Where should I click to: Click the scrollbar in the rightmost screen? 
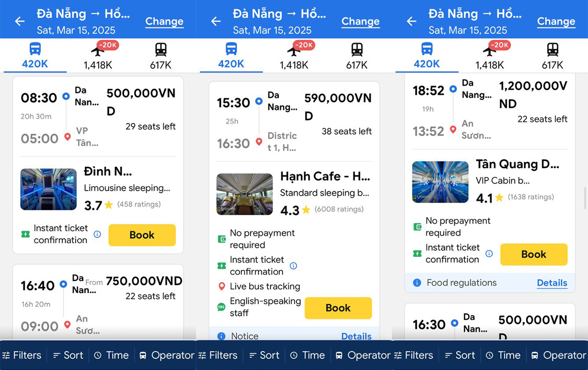click(585, 198)
